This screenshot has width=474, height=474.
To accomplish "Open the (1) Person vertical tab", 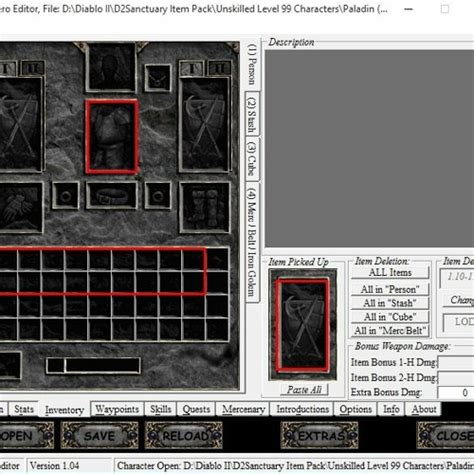I will 253,64.
